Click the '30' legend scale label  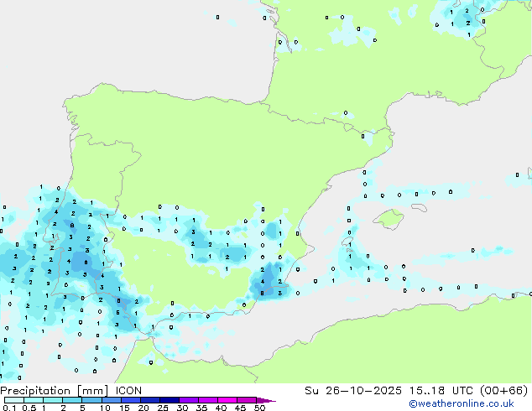(183, 408)
